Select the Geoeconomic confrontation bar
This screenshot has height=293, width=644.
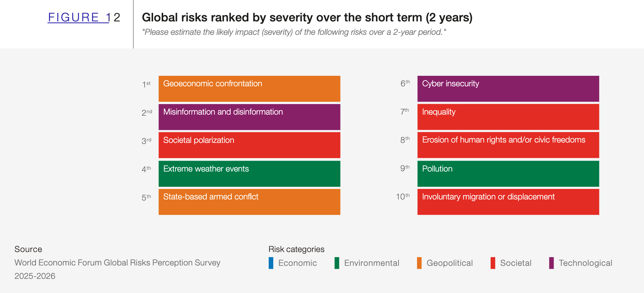(x=249, y=89)
